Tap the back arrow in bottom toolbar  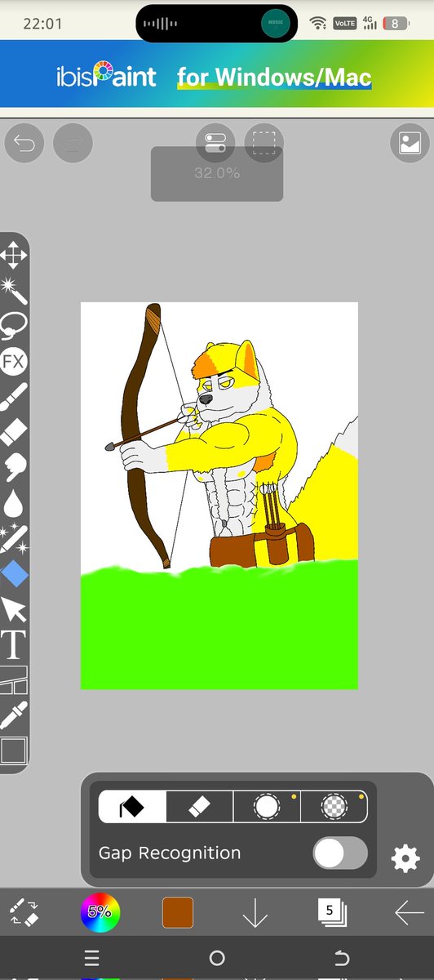(409, 912)
